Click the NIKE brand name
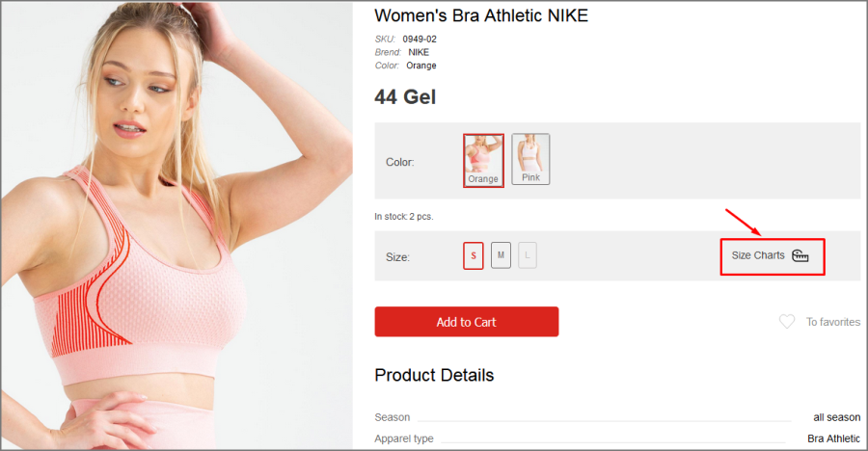Viewport: 868px width, 451px height. click(419, 52)
